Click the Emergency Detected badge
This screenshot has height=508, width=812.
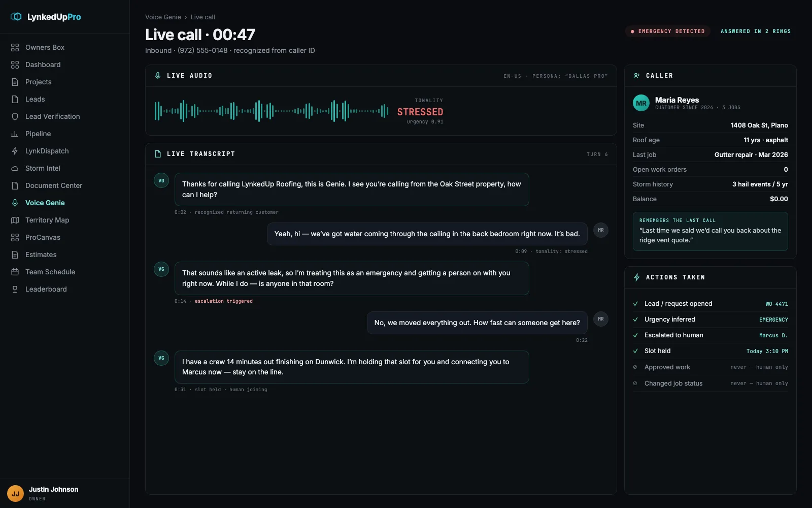(667, 31)
